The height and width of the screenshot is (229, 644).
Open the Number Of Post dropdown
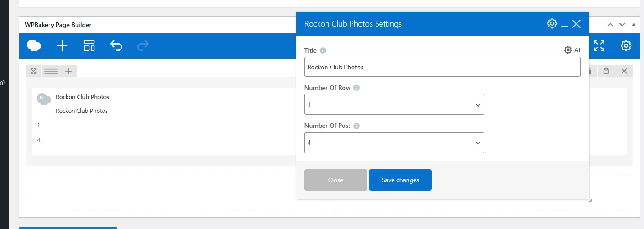pyautogui.click(x=394, y=143)
